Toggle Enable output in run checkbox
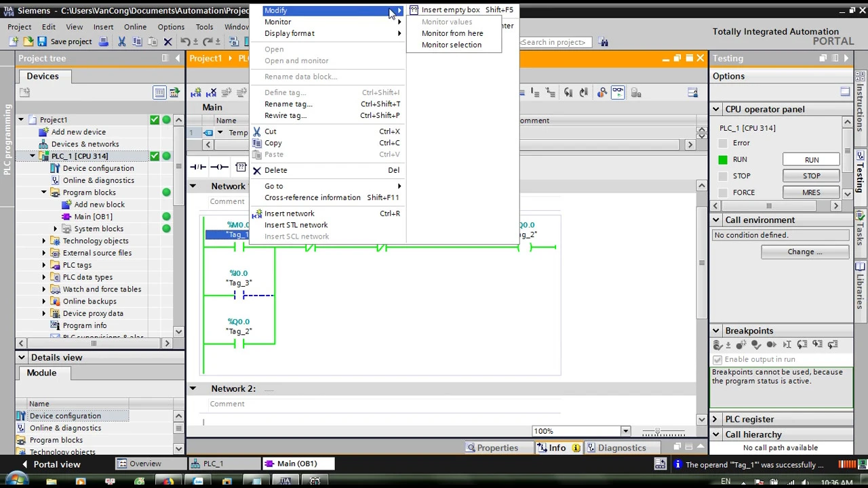Screen dimensions: 868x488 (717, 360)
